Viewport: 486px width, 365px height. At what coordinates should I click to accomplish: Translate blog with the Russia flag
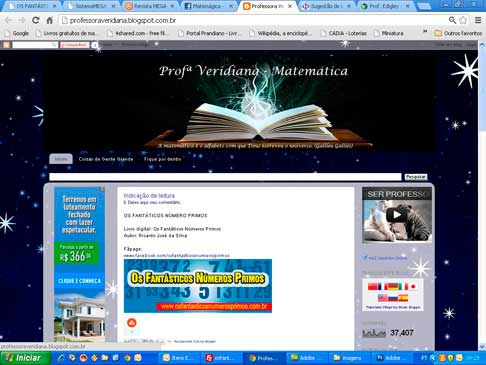393,298
